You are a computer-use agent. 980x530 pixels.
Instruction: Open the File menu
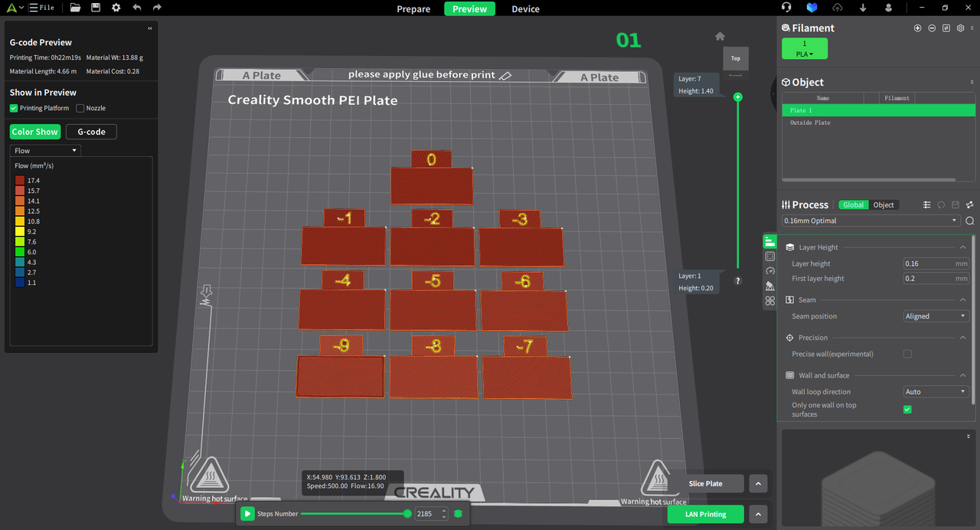(41, 8)
